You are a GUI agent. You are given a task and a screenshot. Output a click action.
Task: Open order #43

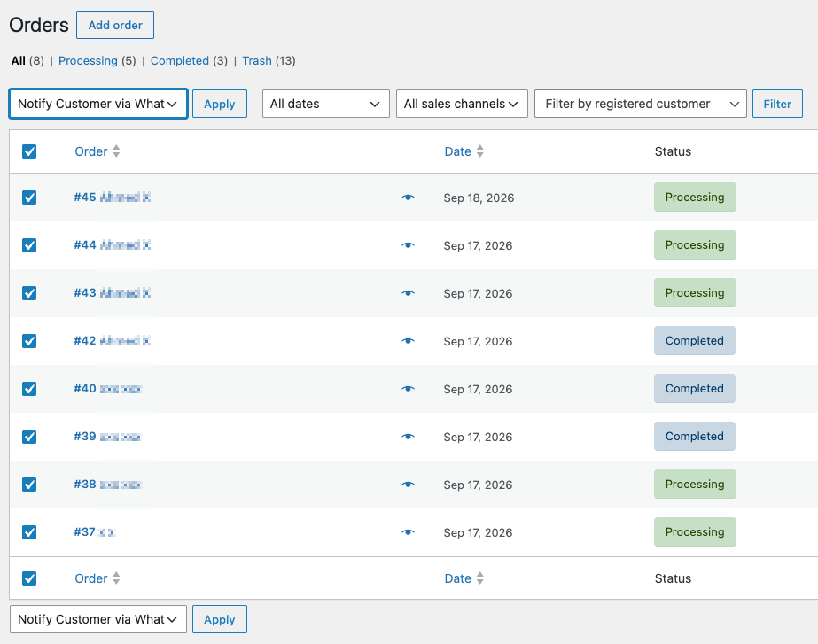click(x=113, y=292)
